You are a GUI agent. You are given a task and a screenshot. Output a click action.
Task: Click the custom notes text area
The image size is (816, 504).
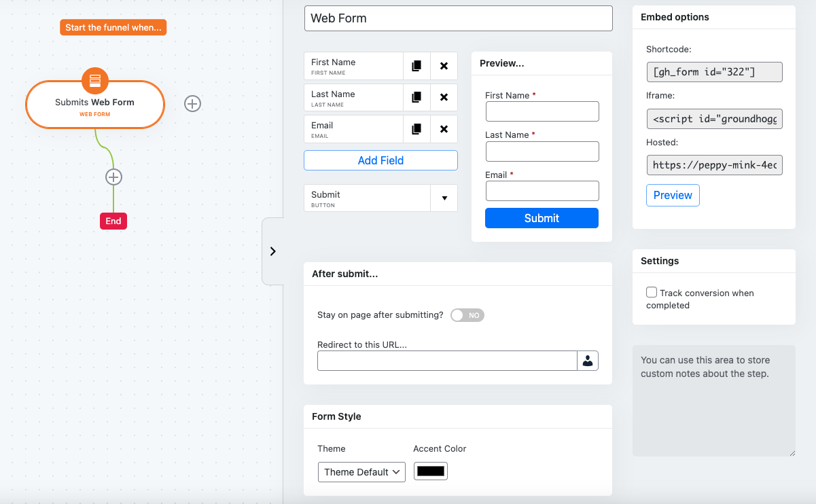(x=714, y=401)
